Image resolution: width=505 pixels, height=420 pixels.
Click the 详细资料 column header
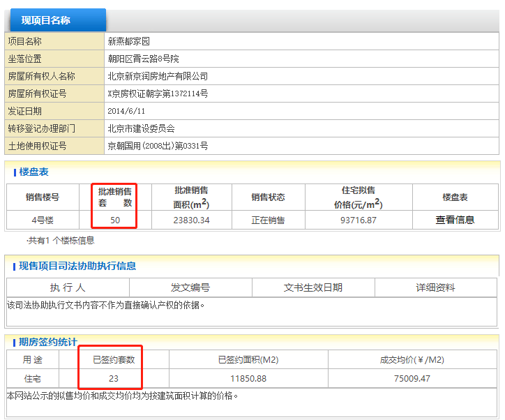tap(435, 287)
